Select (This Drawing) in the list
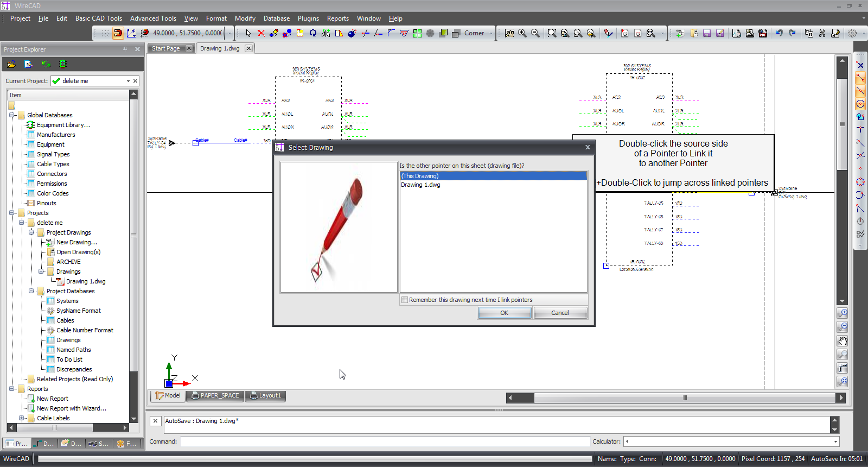 [x=493, y=176]
